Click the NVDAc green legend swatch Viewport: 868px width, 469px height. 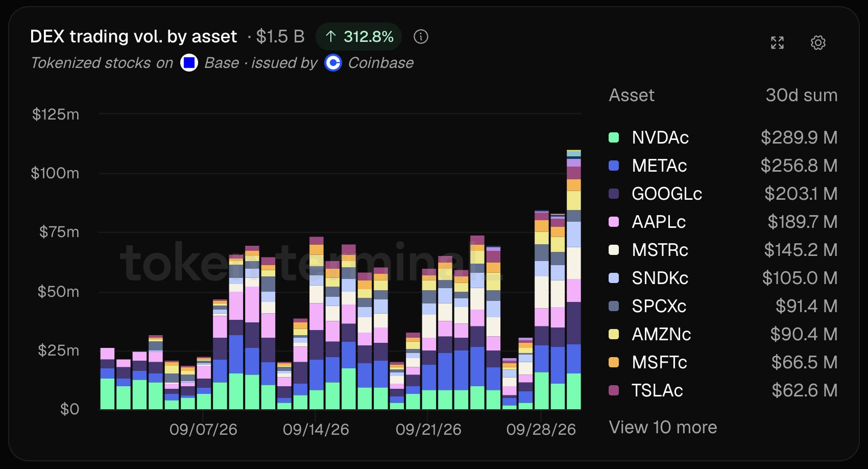point(614,137)
